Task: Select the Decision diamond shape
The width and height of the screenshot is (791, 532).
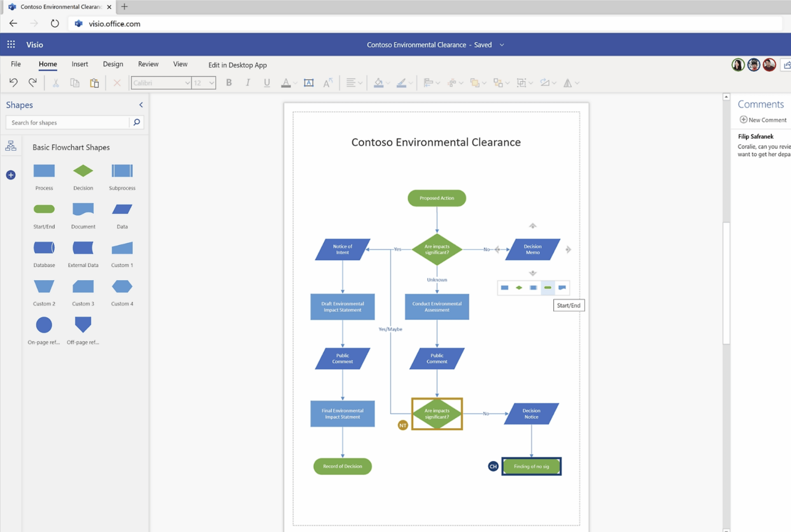Action: coord(83,171)
